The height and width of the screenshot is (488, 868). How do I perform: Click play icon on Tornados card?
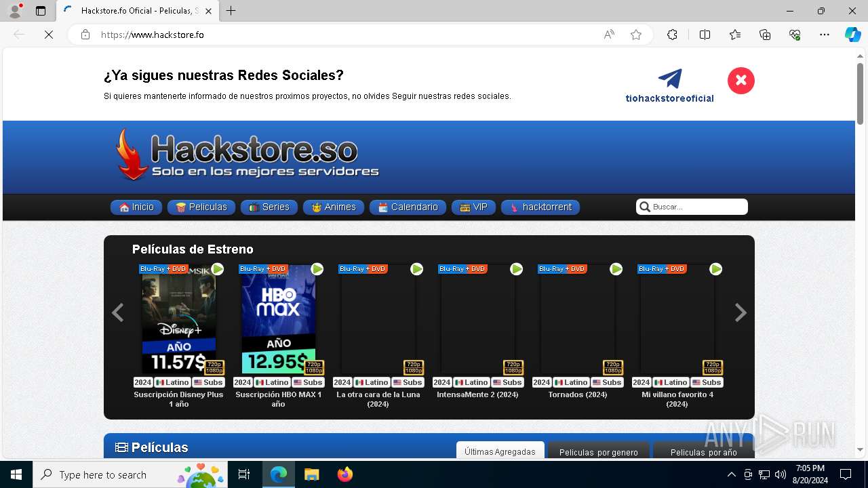click(x=616, y=269)
